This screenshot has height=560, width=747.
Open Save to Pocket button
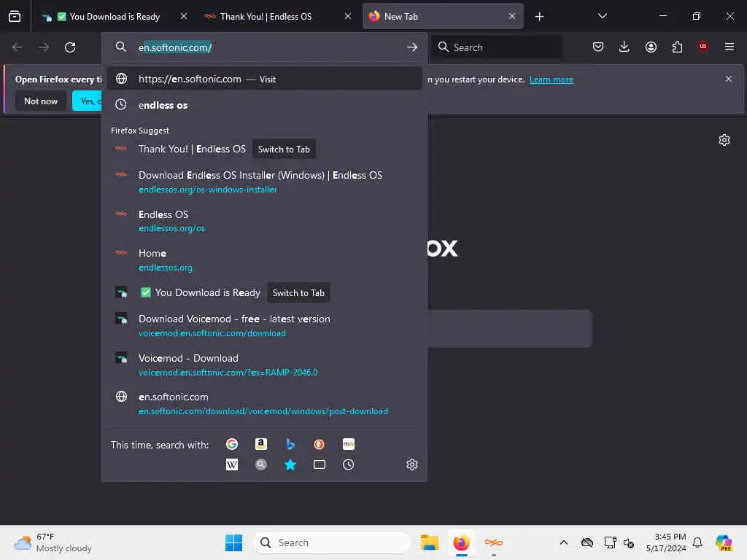pyautogui.click(x=598, y=47)
